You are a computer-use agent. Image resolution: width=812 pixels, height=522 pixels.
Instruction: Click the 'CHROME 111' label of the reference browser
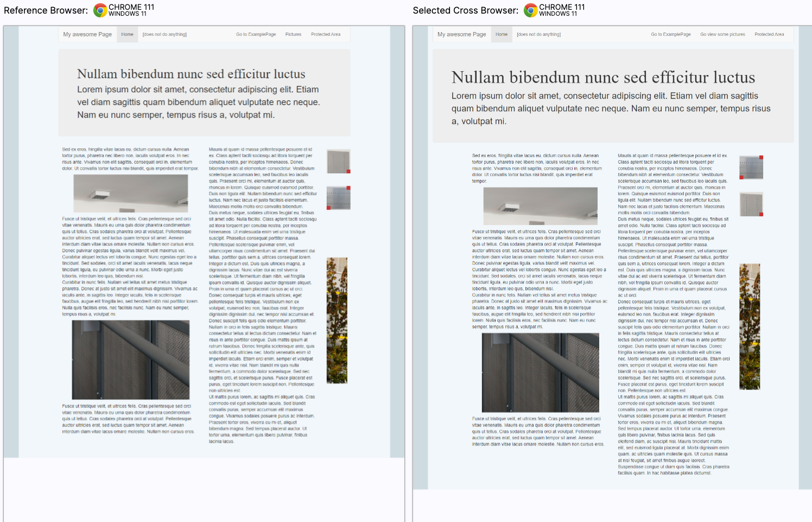pos(131,7)
